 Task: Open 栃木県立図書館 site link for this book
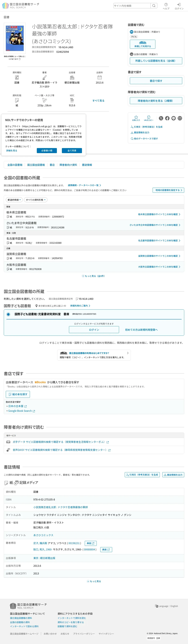click(x=159, y=214)
